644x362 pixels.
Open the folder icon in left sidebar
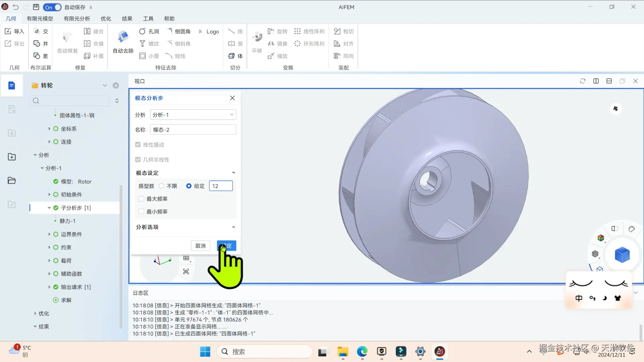[12, 181]
